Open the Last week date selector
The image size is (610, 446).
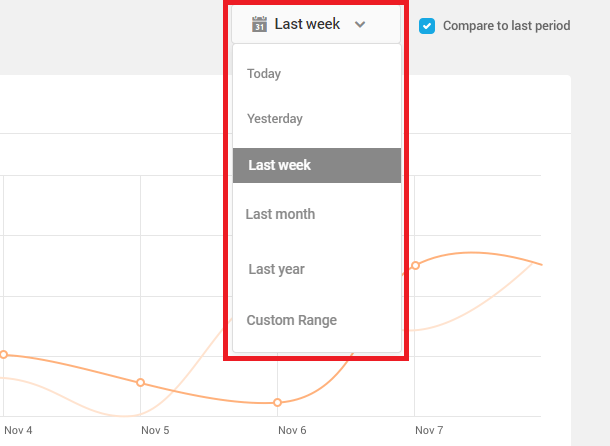point(316,24)
